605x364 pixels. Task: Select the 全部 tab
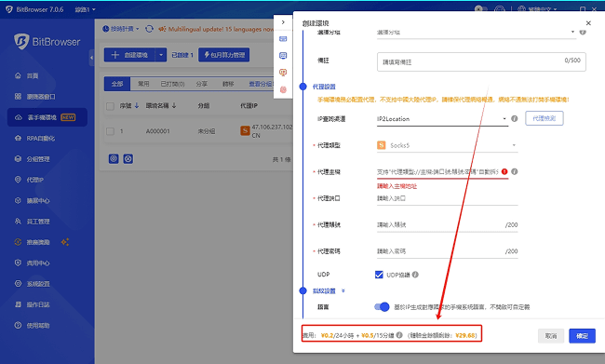click(x=117, y=84)
